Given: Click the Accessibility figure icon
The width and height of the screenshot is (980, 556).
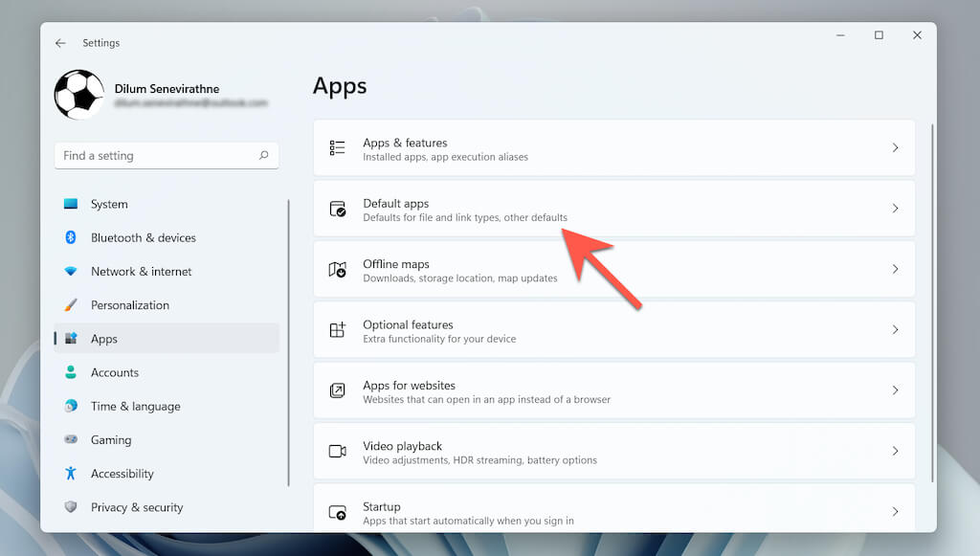Looking at the screenshot, I should (71, 474).
